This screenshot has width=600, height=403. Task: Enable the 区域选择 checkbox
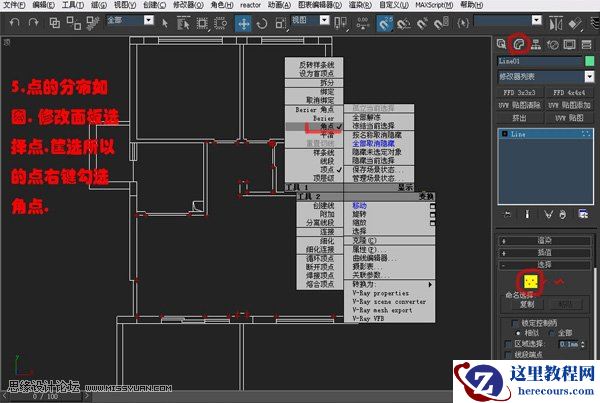(508, 344)
